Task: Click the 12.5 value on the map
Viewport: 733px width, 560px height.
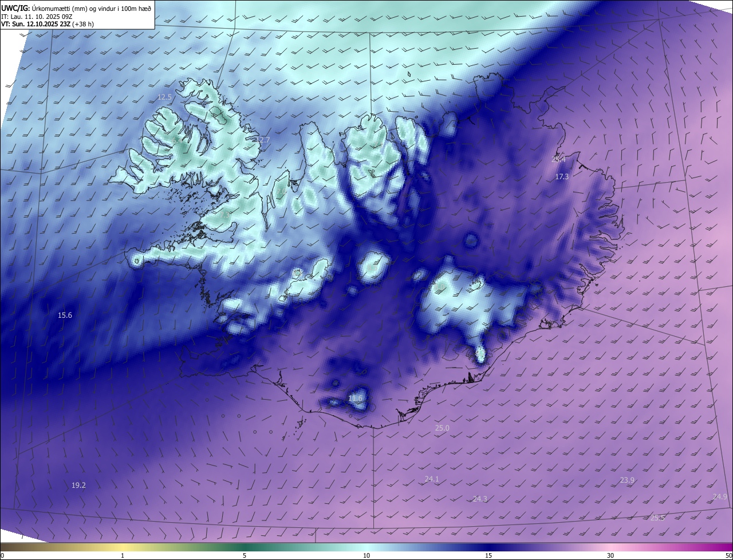Action: (x=165, y=97)
